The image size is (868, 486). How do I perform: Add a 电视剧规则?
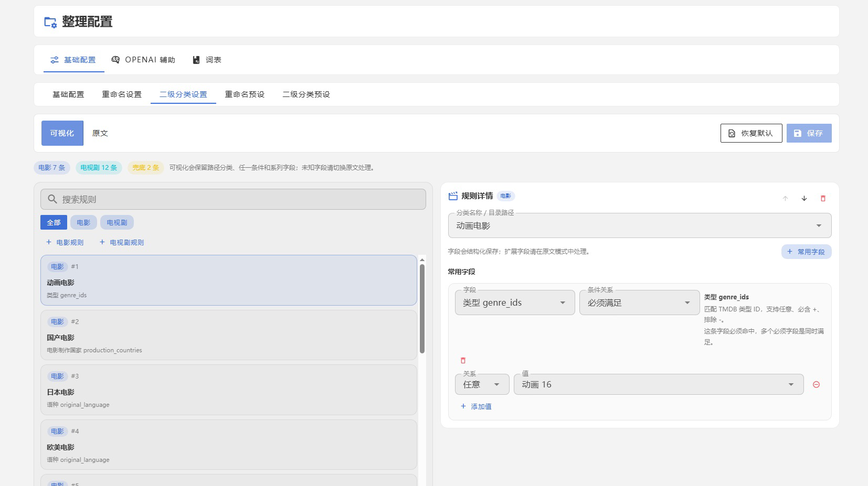121,242
